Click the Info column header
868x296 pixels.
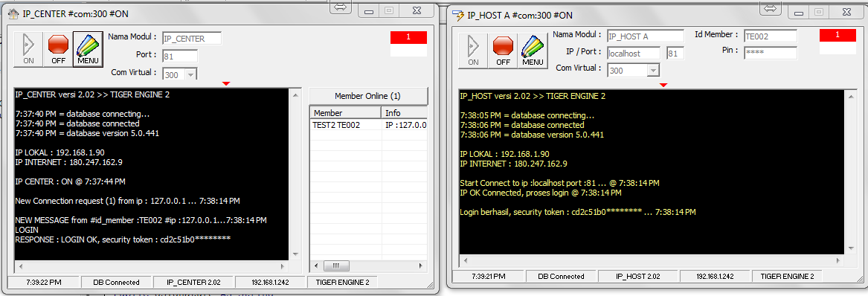coord(404,113)
